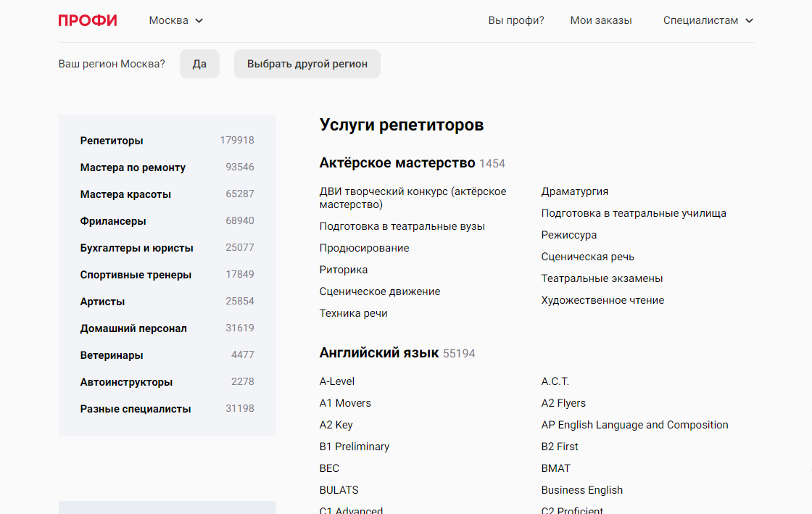Click the 4477 count beside Ветеринары
Screen dimensions: 812x514
242,355
